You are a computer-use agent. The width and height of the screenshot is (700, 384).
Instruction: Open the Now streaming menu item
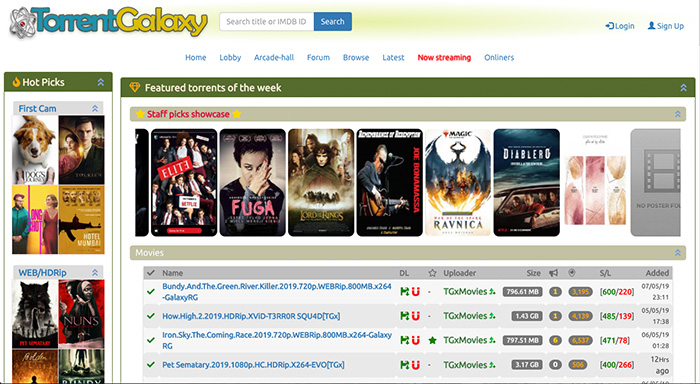click(x=444, y=58)
